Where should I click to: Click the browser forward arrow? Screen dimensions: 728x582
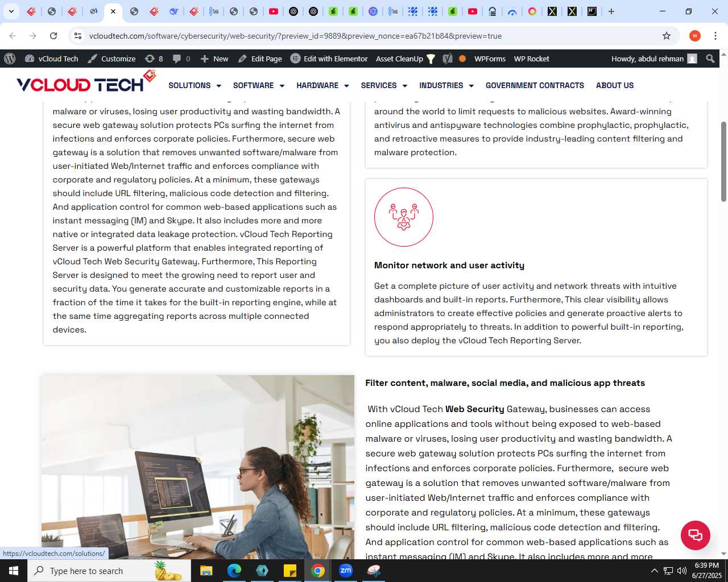point(33,36)
